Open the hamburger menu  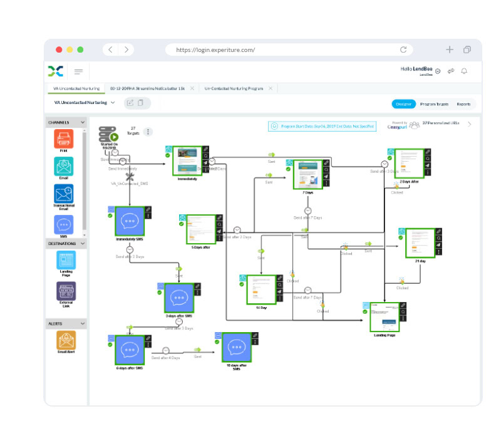(79, 71)
